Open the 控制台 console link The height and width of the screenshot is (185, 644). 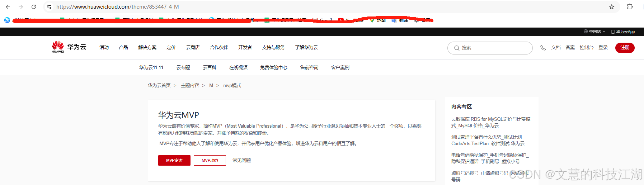pyautogui.click(x=587, y=47)
